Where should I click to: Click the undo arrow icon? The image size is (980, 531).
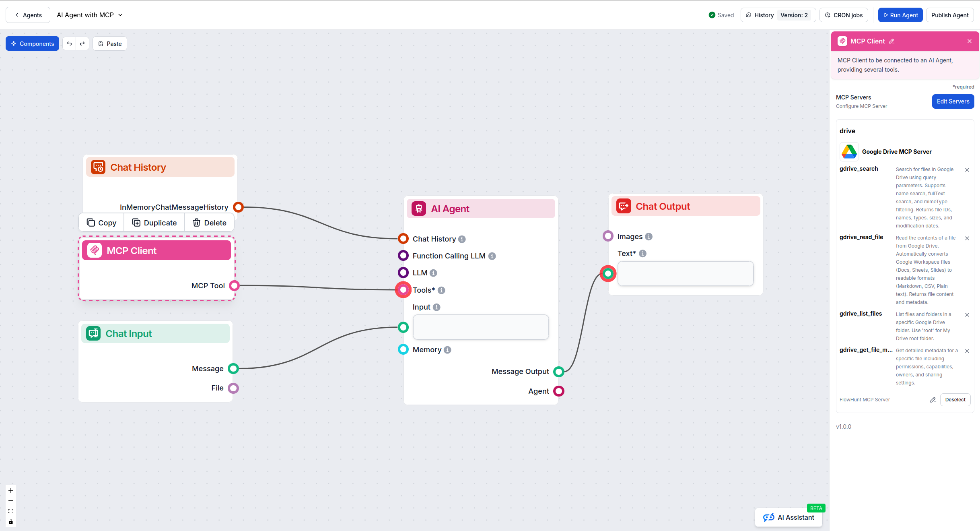point(69,43)
